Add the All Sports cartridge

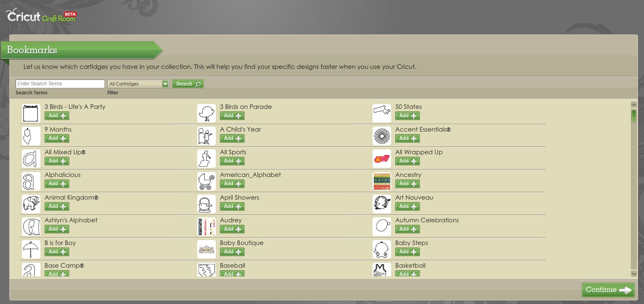pyautogui.click(x=232, y=161)
